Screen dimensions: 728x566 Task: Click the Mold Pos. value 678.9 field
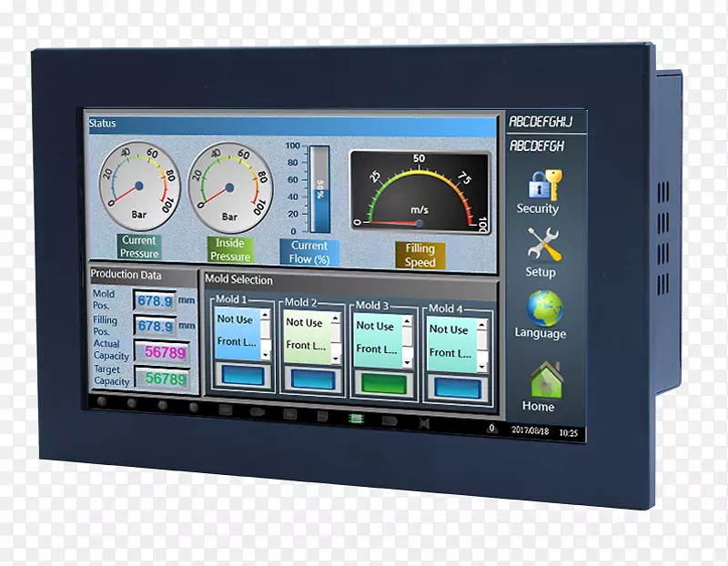tap(155, 301)
